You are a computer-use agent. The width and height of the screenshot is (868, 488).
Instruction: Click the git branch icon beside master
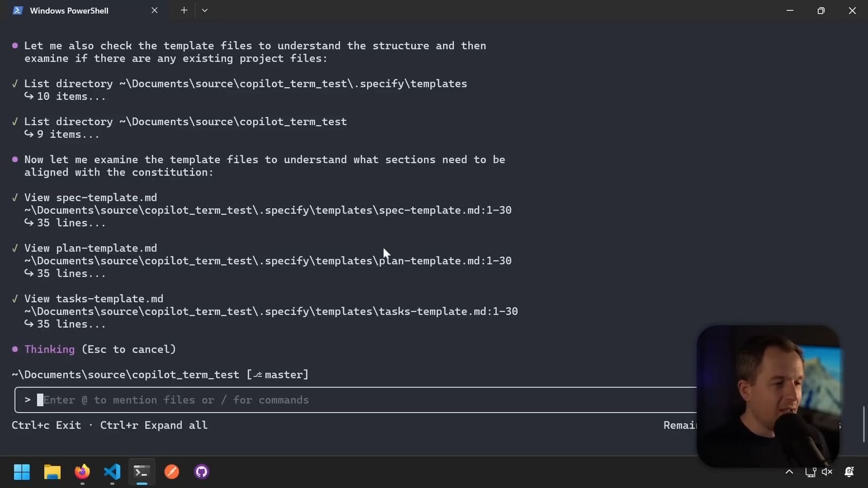coord(257,374)
